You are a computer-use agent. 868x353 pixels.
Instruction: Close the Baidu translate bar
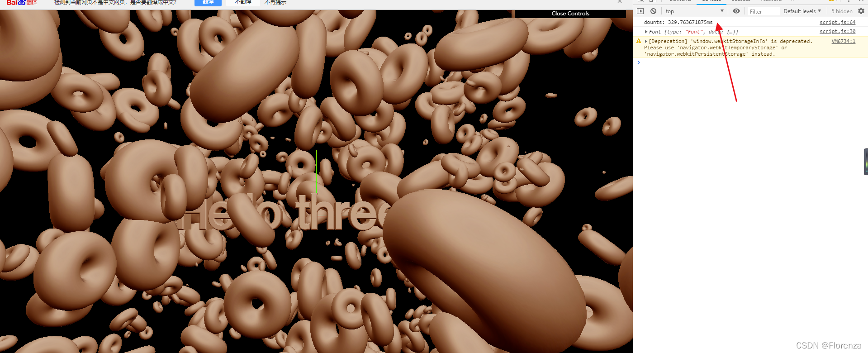[620, 2]
